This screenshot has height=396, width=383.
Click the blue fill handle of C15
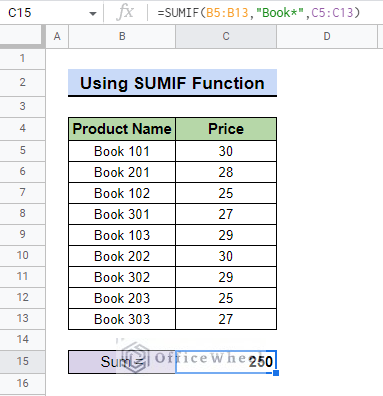click(x=276, y=373)
